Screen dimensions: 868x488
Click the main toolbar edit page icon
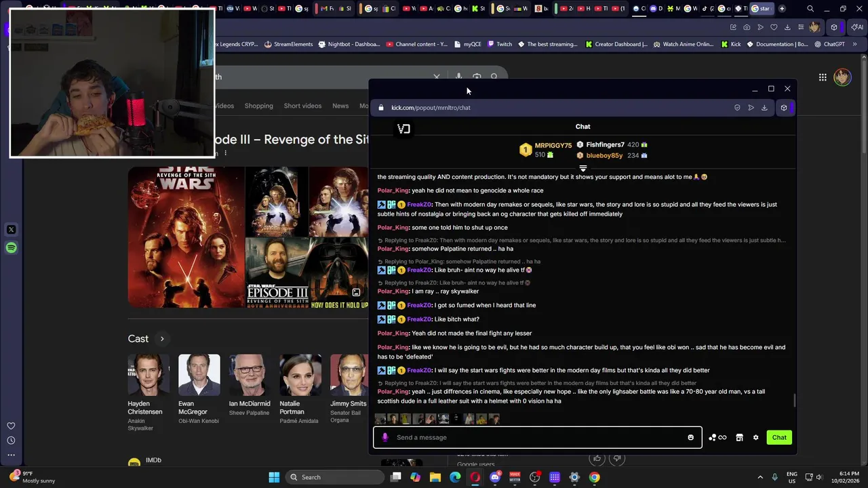pos(733,27)
